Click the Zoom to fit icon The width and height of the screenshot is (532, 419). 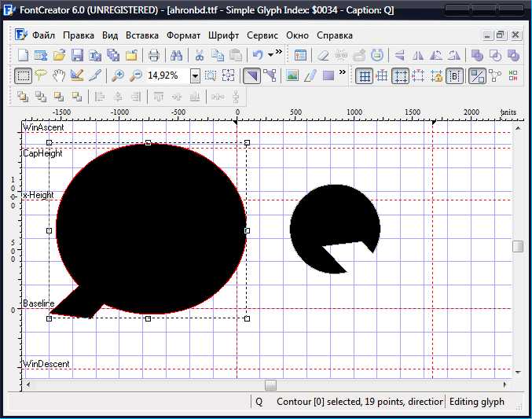(229, 75)
